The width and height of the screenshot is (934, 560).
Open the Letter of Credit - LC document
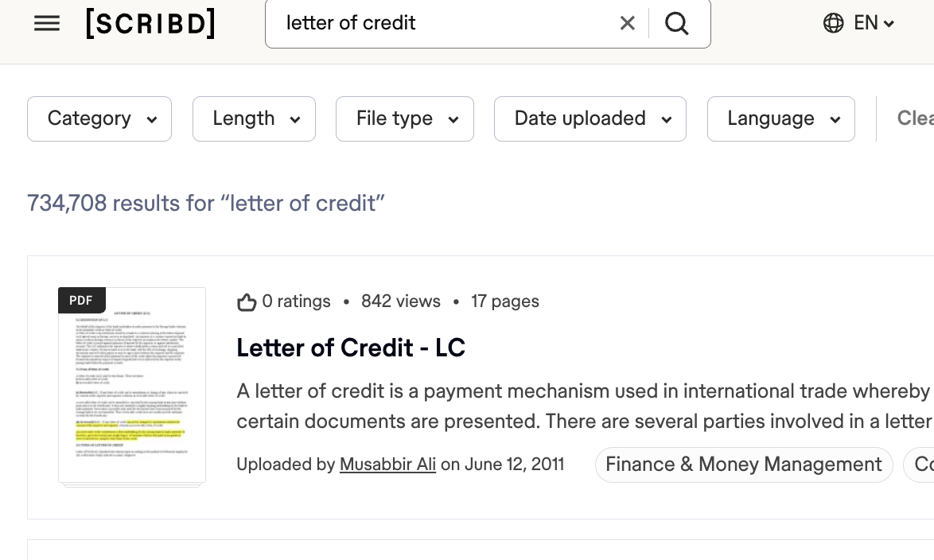point(351,348)
